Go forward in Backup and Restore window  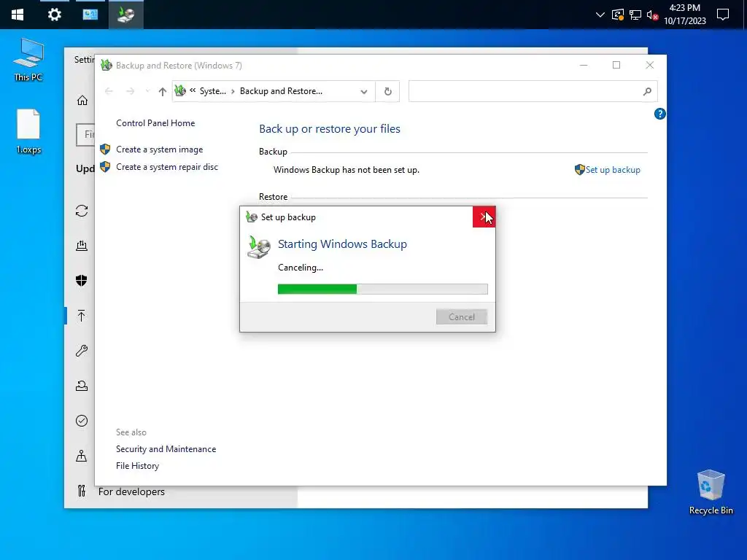(x=130, y=91)
